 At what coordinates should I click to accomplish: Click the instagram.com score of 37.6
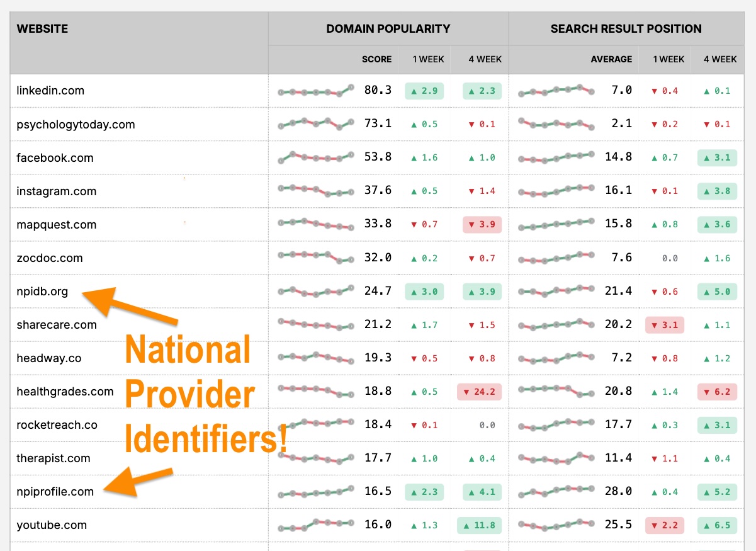[378, 191]
